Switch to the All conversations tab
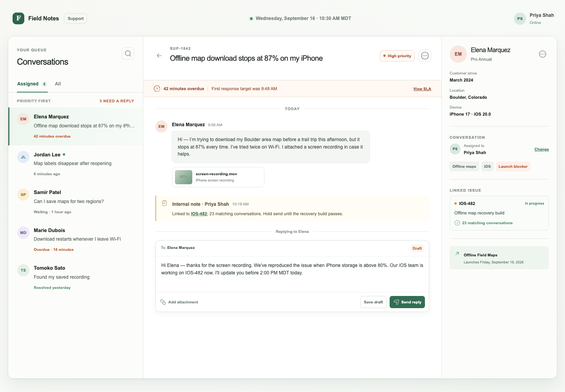This screenshot has width=565, height=392. tap(58, 84)
